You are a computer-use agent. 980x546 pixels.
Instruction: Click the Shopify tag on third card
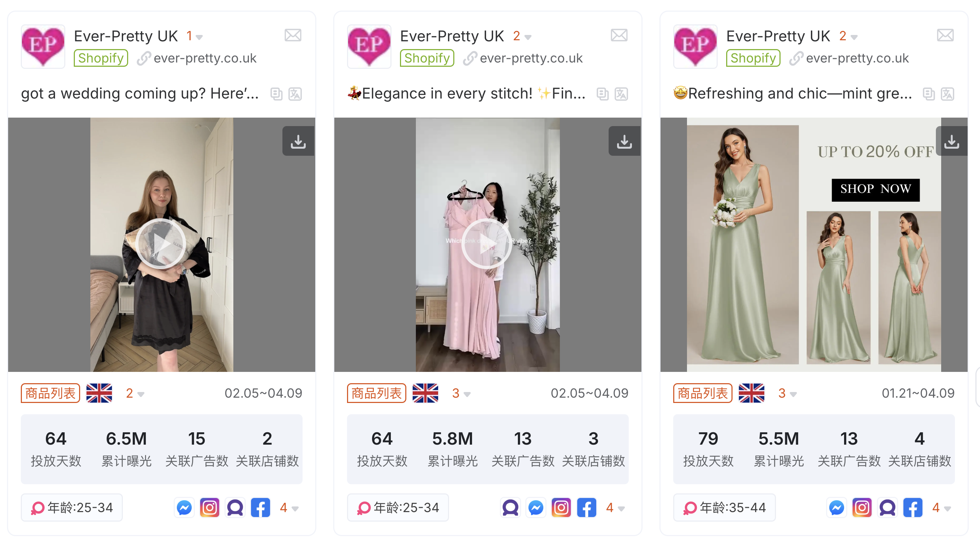point(753,58)
